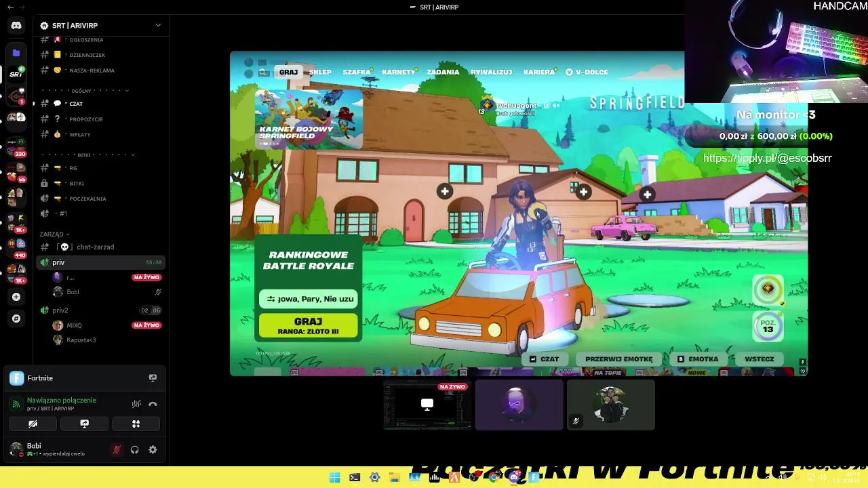Click the EMOTKA button
This screenshot has height=488, width=868.
point(698,359)
